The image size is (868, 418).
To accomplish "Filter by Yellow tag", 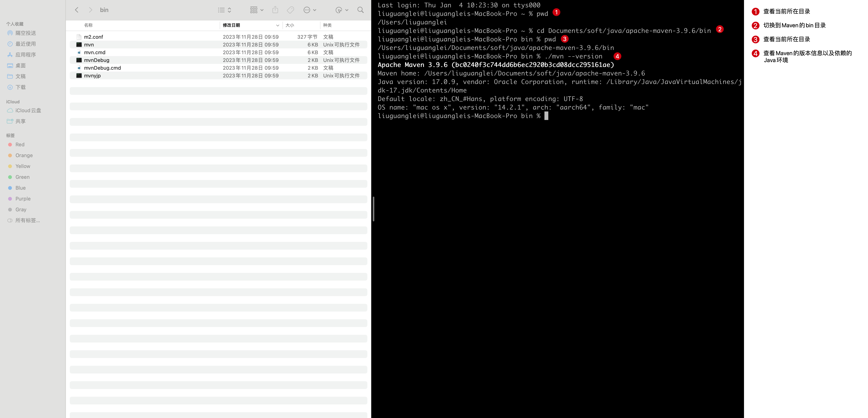I will pos(19,166).
